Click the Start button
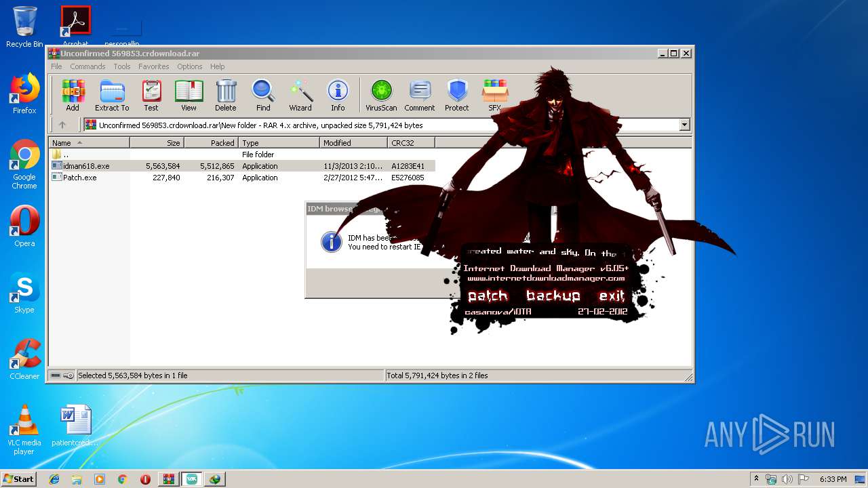 point(18,479)
